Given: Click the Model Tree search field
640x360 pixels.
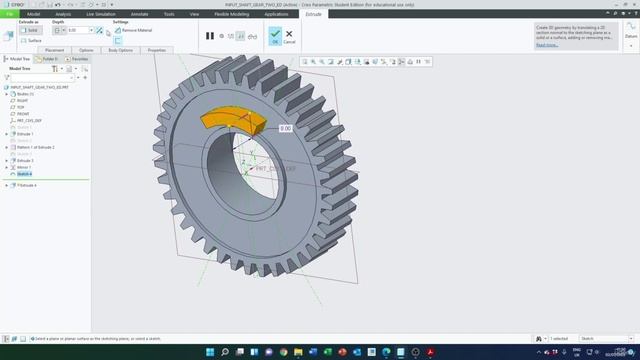Looking at the screenshot, I should (x=42, y=78).
